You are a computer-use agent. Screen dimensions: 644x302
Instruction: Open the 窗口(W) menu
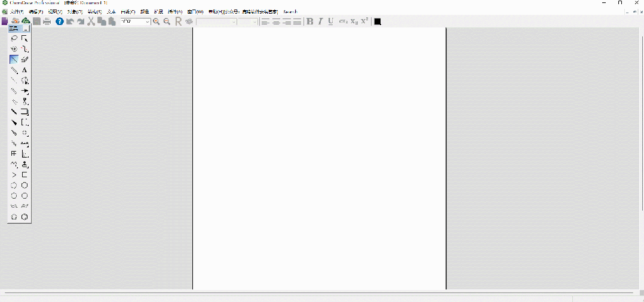tap(195, 11)
